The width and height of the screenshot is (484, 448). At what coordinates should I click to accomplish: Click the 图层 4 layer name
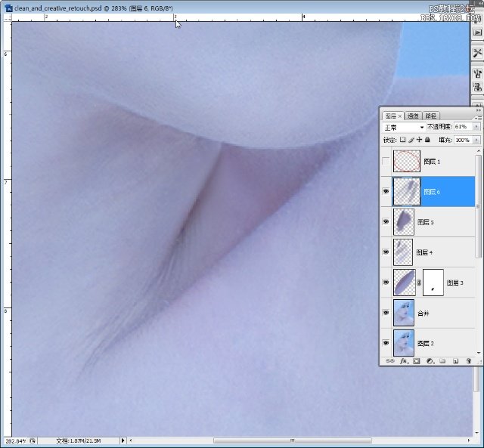click(x=424, y=252)
